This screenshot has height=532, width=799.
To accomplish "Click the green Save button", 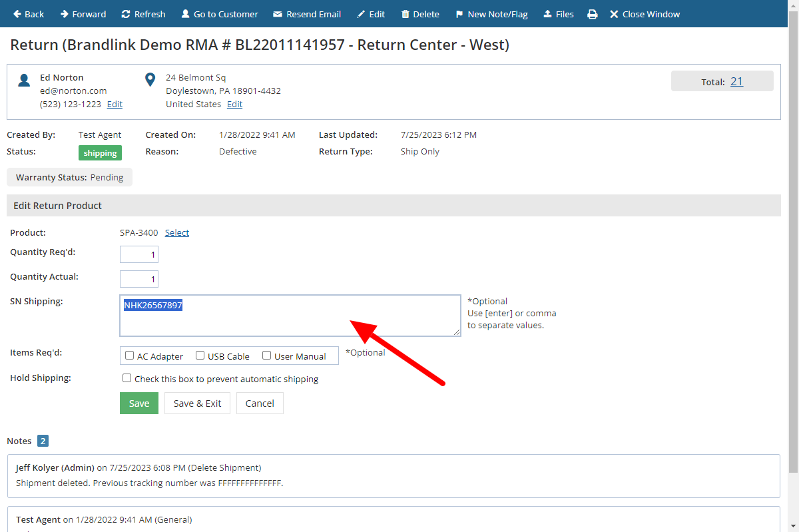I will point(139,403).
